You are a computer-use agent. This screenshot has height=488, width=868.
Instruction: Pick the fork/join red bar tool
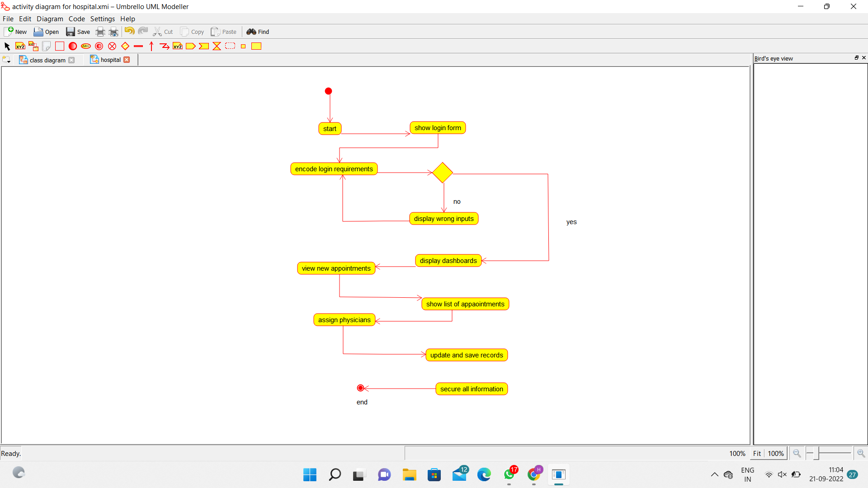(x=138, y=46)
